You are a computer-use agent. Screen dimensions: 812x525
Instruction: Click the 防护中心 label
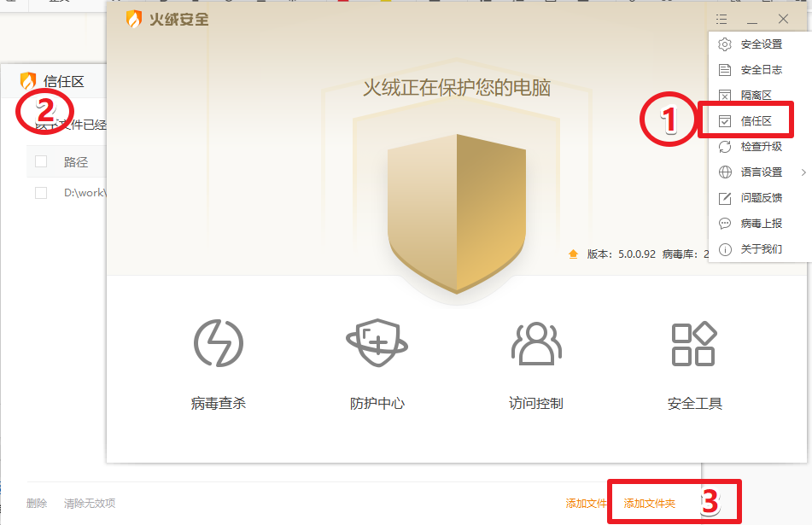pos(377,403)
